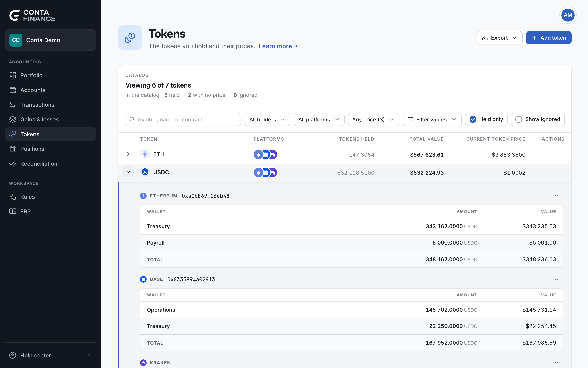Click the Ethereum network icon beside 0xa0b869
588x368 pixels.
(143, 196)
